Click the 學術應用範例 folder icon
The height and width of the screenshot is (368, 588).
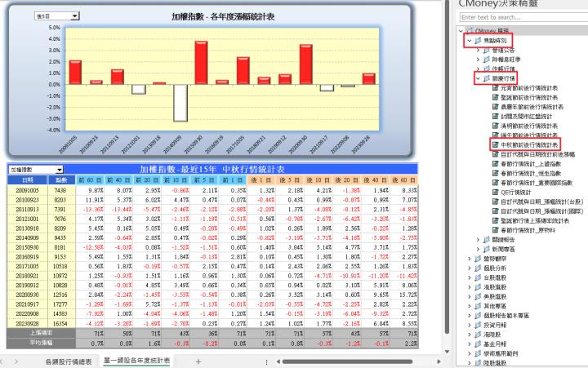[x=478, y=353]
